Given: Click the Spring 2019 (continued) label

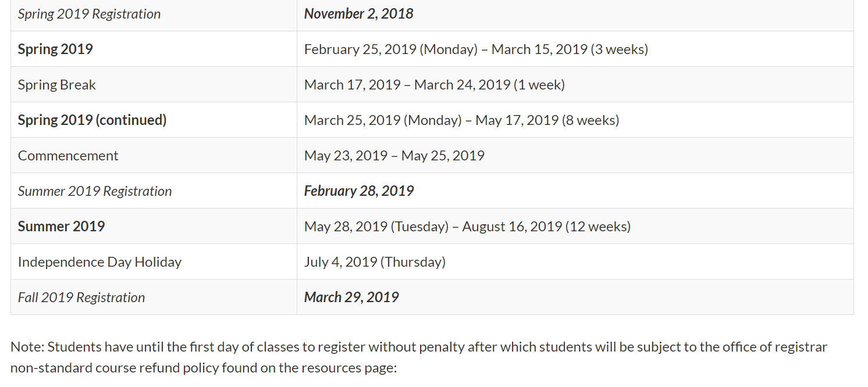Looking at the screenshot, I should point(92,120).
